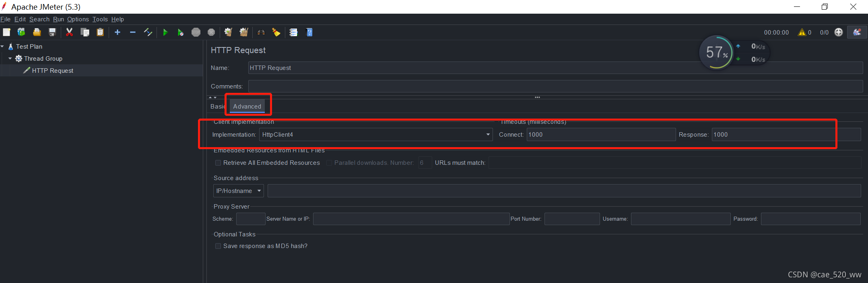Select HTTP Request in the tree
The height and width of the screenshot is (283, 868).
pyautogui.click(x=53, y=71)
